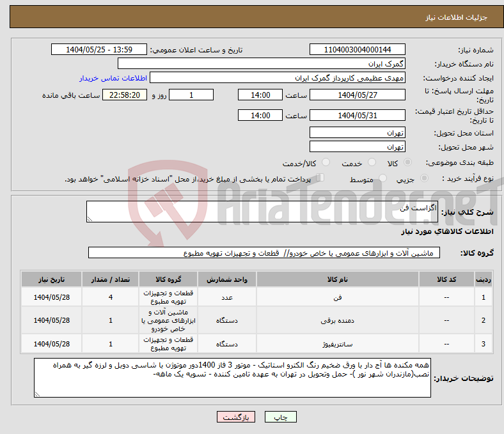The height and width of the screenshot is (434, 504).
Task: Click the تعداد / مقدار column header
Action: 111,279
